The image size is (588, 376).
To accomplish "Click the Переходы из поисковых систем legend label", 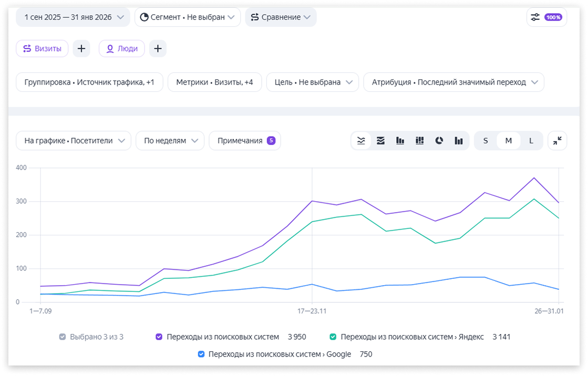I will pos(223,337).
